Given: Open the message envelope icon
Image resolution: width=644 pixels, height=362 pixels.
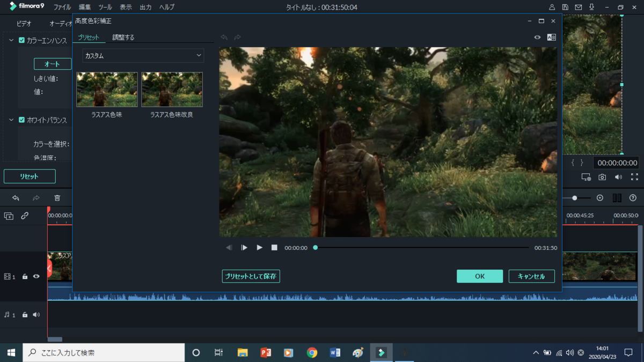Looking at the screenshot, I should pyautogui.click(x=579, y=8).
